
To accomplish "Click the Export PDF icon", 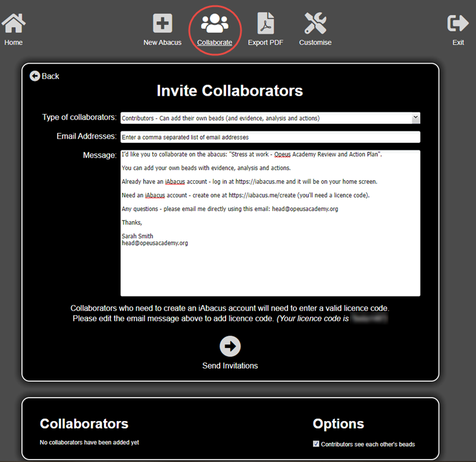I will [x=265, y=24].
